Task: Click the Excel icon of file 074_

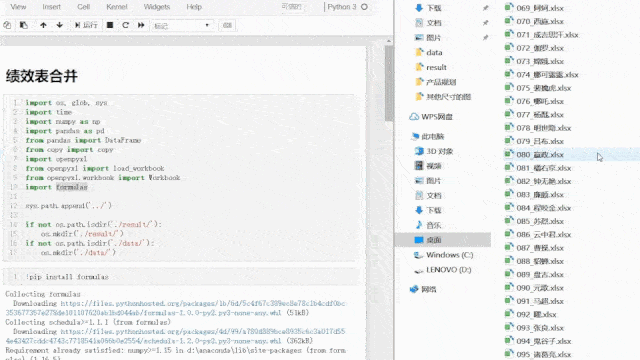Action: (x=509, y=74)
